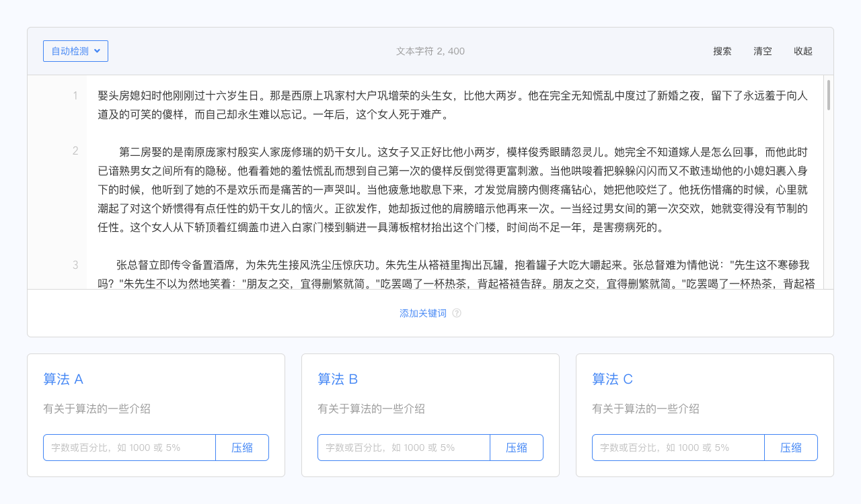Click the 算法 B card title

click(338, 379)
